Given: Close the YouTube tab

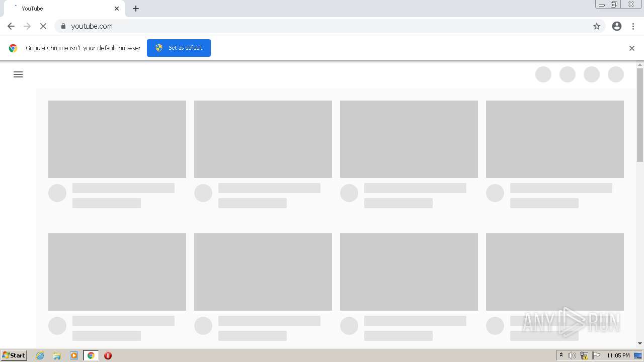Looking at the screenshot, I should [x=117, y=9].
